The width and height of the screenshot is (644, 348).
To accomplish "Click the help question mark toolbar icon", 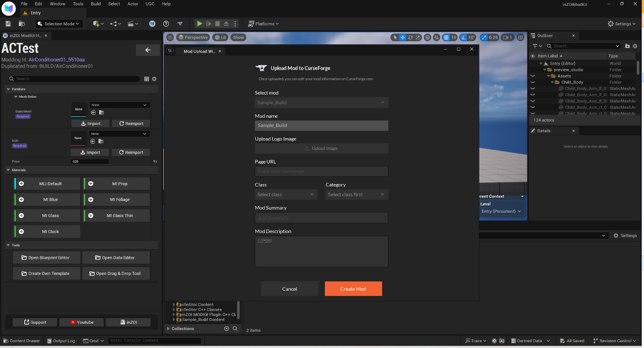I will 166,24.
